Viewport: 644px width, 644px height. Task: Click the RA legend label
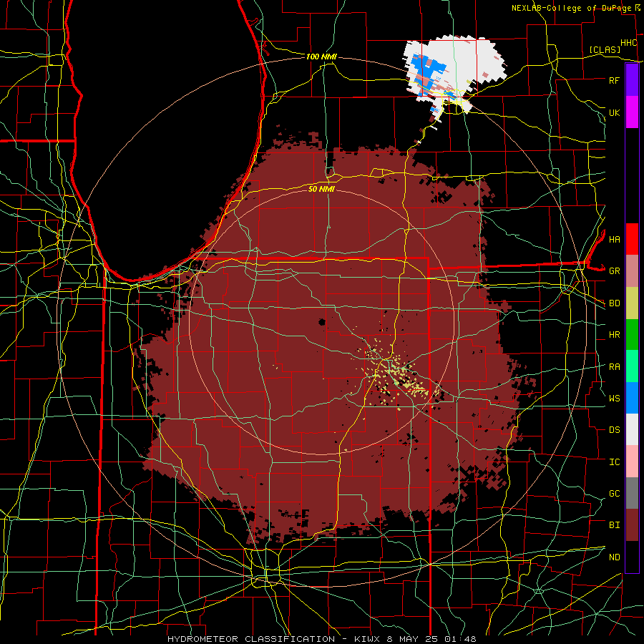[614, 367]
